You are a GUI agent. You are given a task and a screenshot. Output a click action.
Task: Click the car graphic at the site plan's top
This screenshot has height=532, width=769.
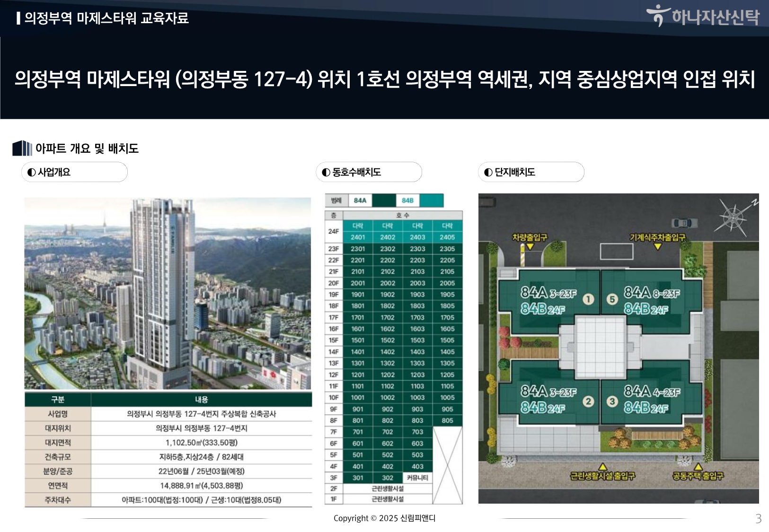[x=684, y=223]
